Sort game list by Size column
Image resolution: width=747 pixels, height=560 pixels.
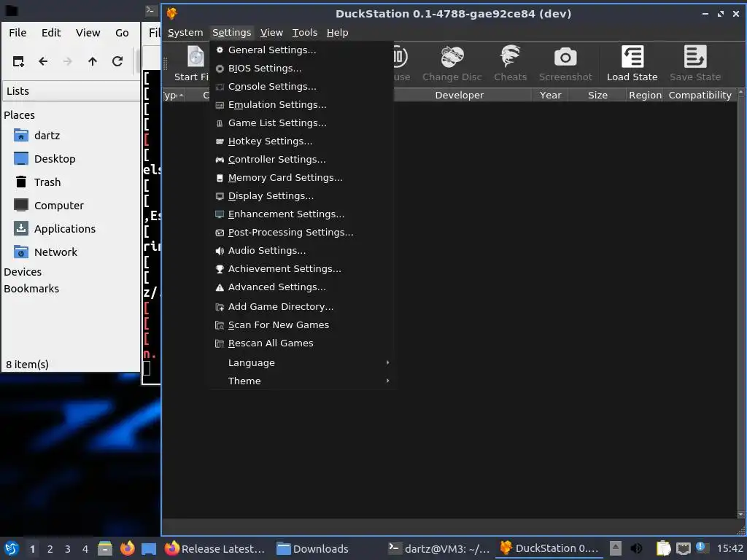pyautogui.click(x=597, y=96)
